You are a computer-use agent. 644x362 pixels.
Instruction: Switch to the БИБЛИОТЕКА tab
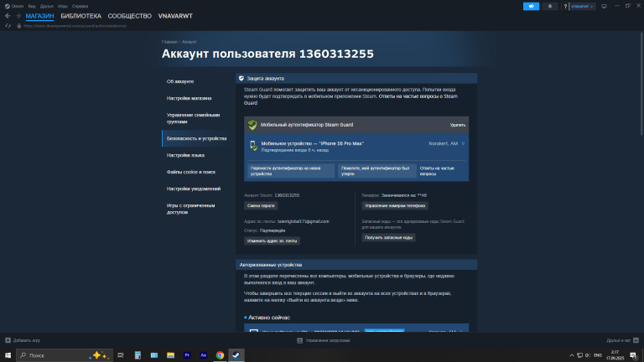(x=80, y=16)
